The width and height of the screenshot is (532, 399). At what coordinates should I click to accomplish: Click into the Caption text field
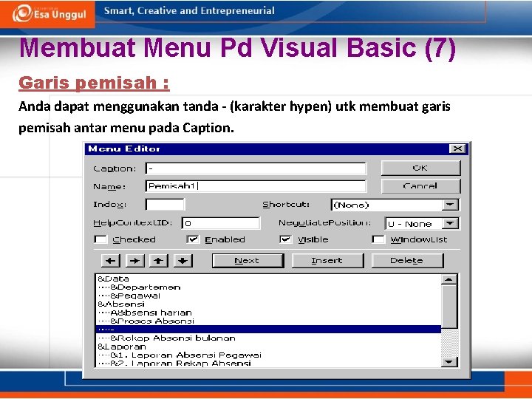pos(256,168)
